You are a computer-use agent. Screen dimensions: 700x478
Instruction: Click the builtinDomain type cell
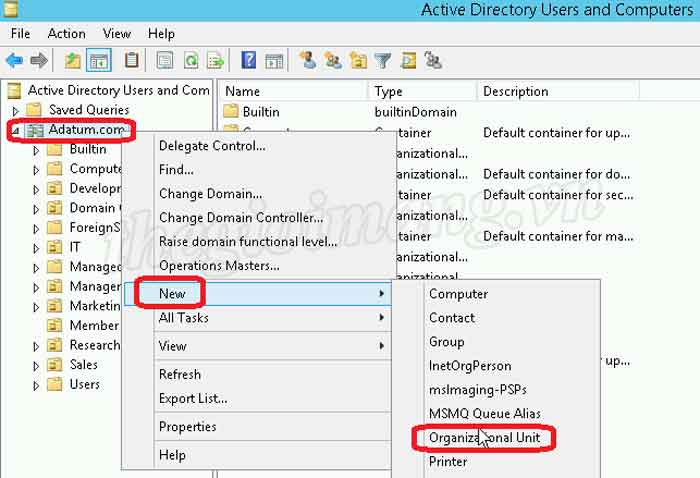[x=416, y=112]
